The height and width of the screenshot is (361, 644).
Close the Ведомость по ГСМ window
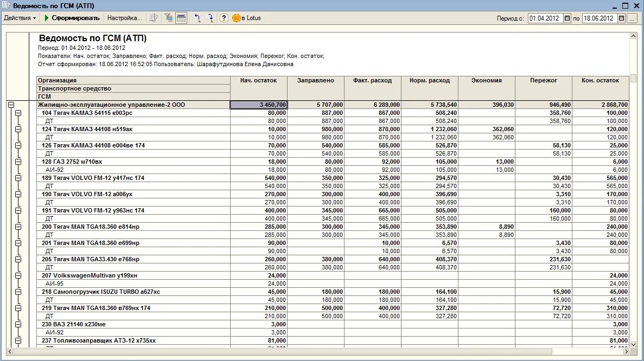click(x=636, y=6)
